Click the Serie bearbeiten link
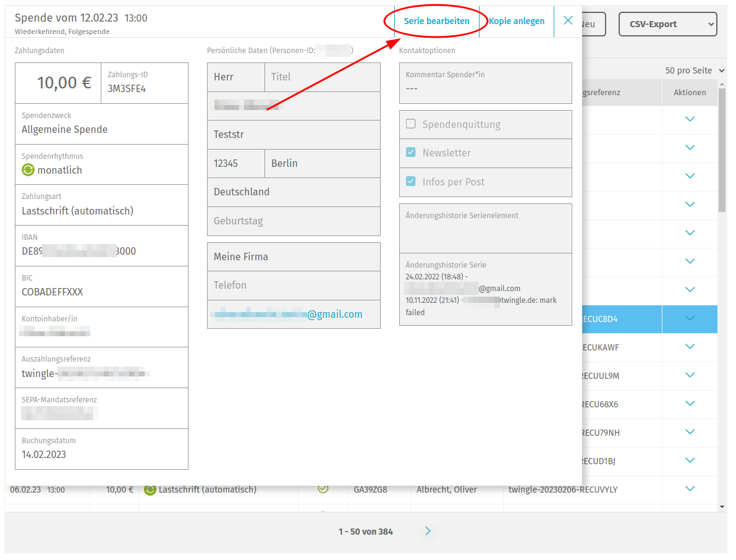The width and height of the screenshot is (736, 560). pyautogui.click(x=436, y=21)
